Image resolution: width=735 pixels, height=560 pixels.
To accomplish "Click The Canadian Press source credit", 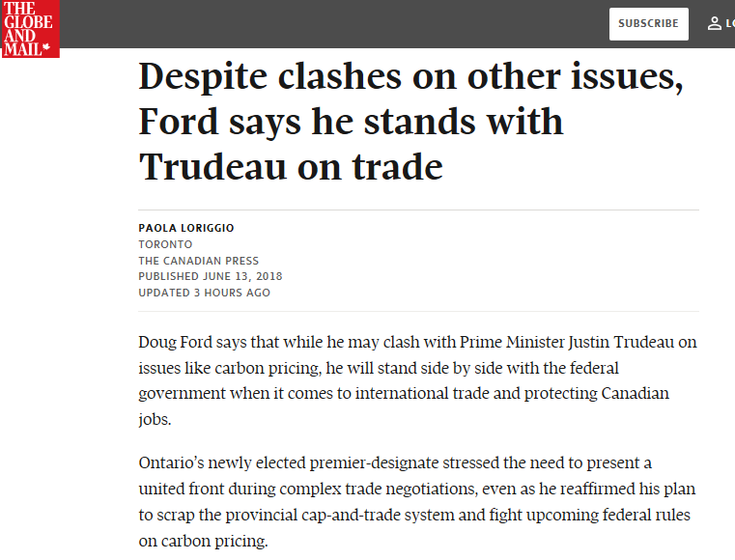I will pyautogui.click(x=198, y=261).
